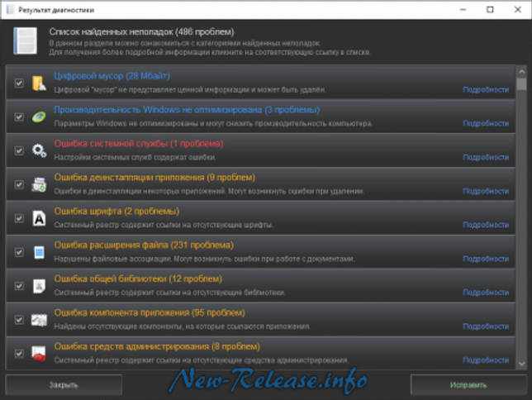
Task: Uncheck the Цифровой мусор checkbox
Action: (x=19, y=83)
